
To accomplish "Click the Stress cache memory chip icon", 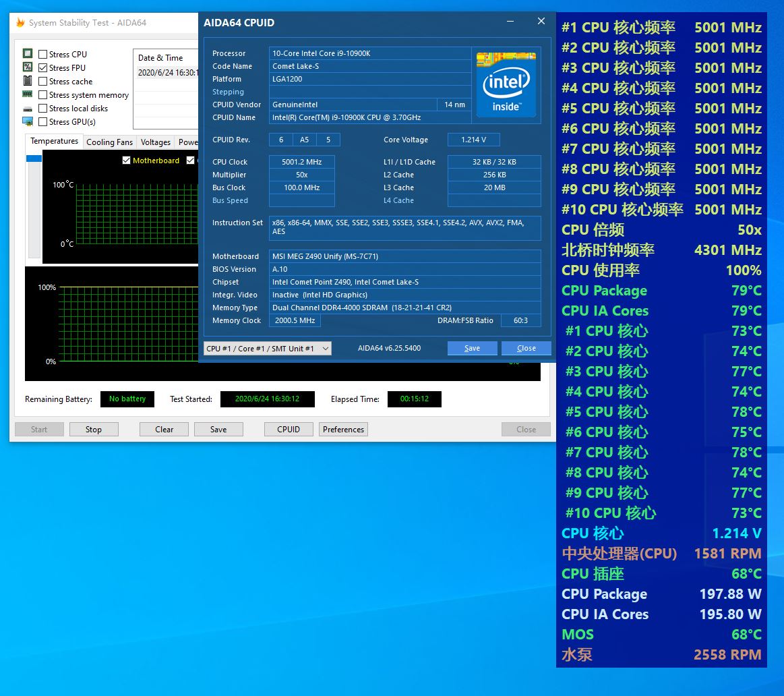I will click(x=28, y=81).
